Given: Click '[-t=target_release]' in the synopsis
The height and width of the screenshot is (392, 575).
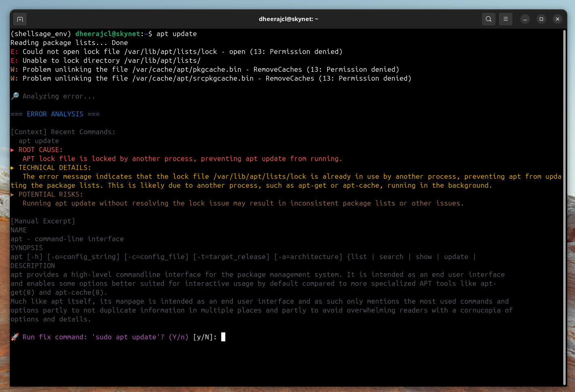Looking at the screenshot, I should pyautogui.click(x=231, y=257).
